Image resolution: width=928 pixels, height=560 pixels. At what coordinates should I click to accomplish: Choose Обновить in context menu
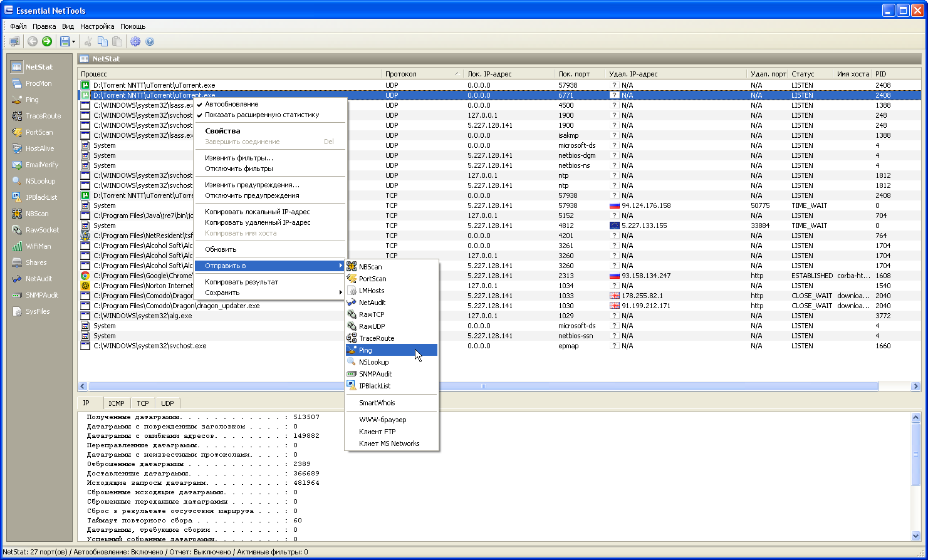[x=271, y=249]
